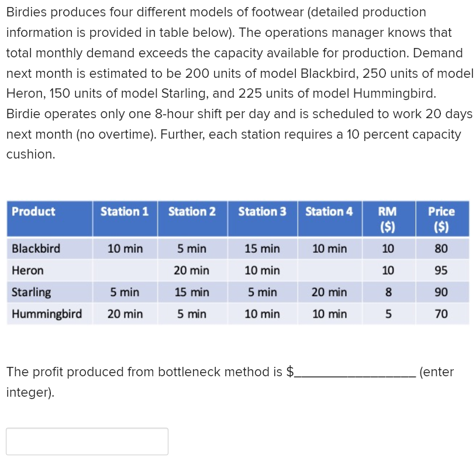Click the Blackbird row label
The width and height of the screenshot is (476, 464).
click(x=36, y=249)
